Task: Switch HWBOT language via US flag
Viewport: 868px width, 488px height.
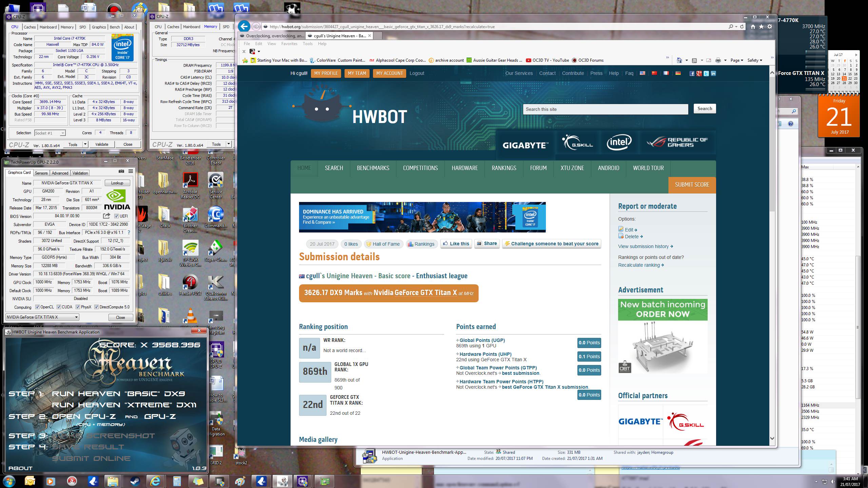Action: point(642,73)
